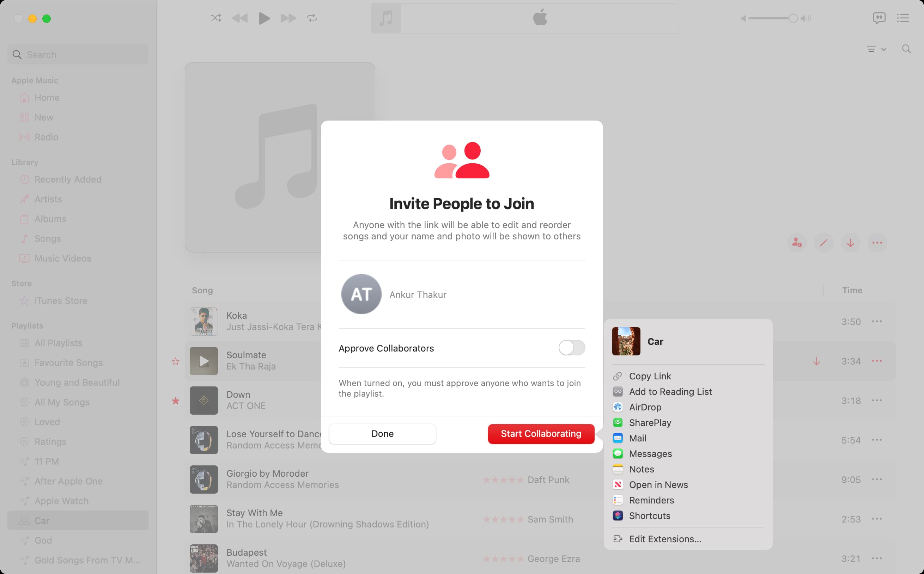Select Messages from share options

point(650,454)
